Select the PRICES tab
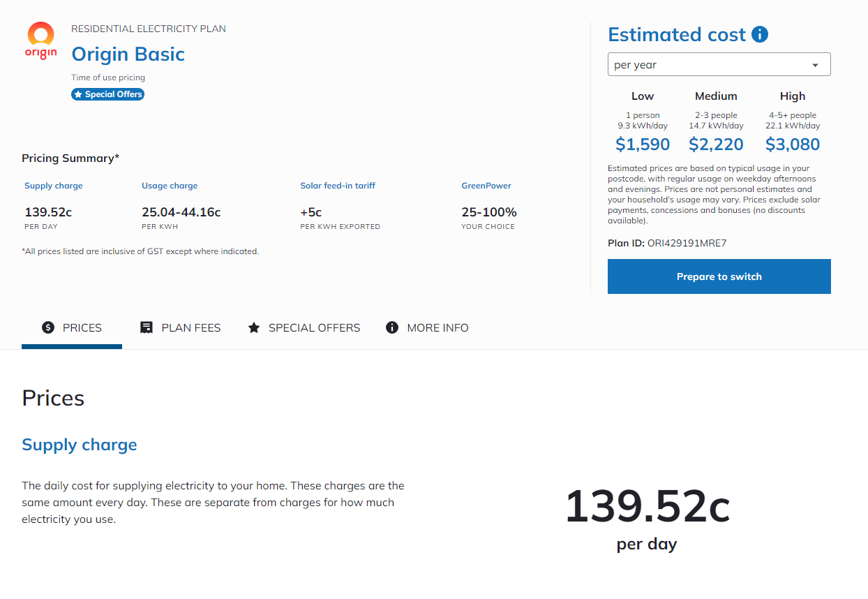868x599 pixels. point(72,327)
